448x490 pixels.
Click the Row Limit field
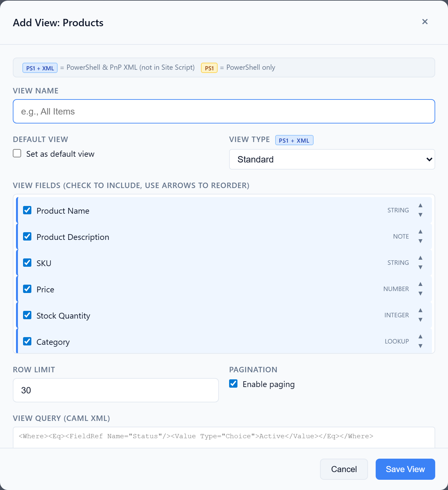click(116, 390)
